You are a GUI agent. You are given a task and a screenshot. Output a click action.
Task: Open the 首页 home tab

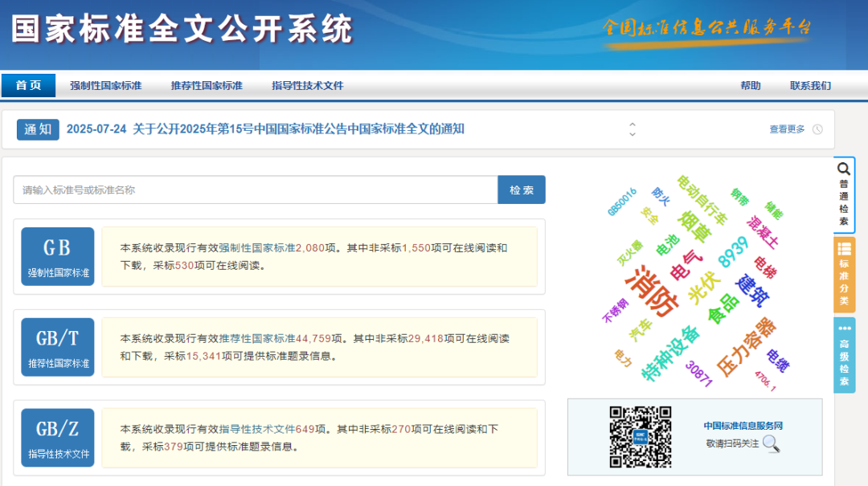28,85
